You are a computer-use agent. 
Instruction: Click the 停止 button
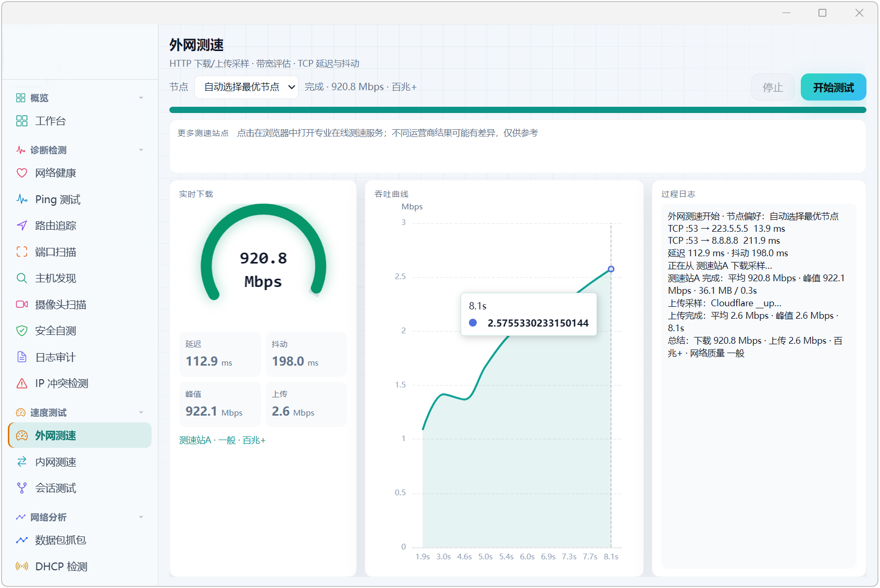(x=773, y=87)
